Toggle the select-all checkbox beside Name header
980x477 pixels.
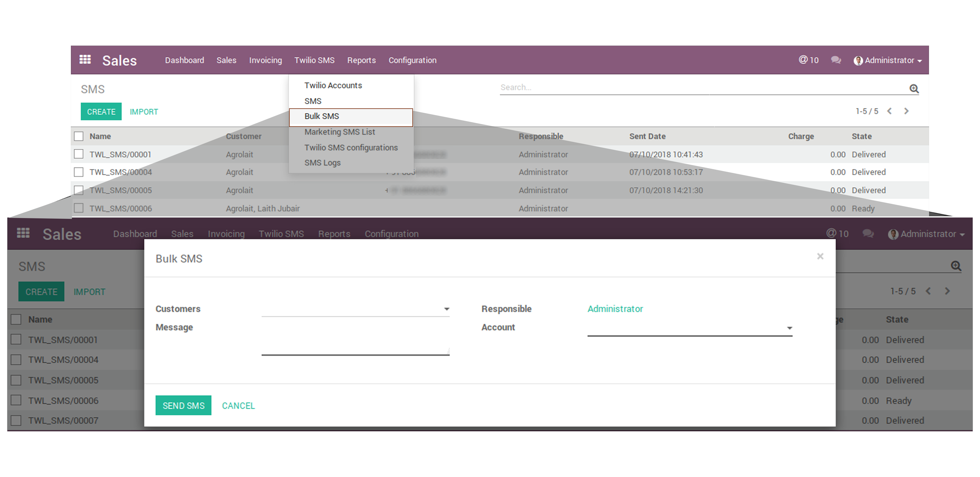pyautogui.click(x=79, y=136)
